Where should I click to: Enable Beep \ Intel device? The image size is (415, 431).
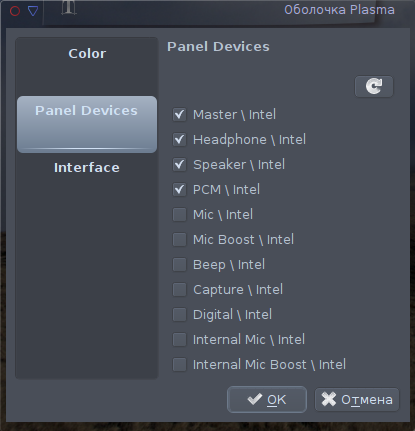point(179,265)
